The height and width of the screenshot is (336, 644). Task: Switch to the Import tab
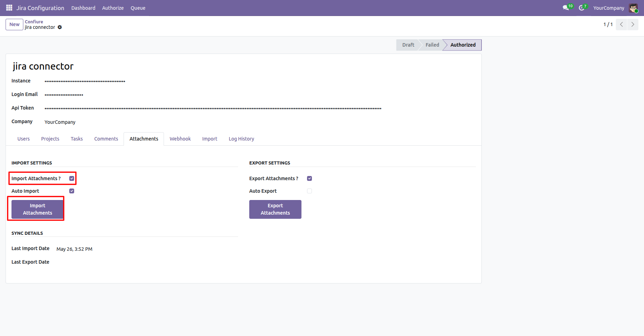point(210,139)
